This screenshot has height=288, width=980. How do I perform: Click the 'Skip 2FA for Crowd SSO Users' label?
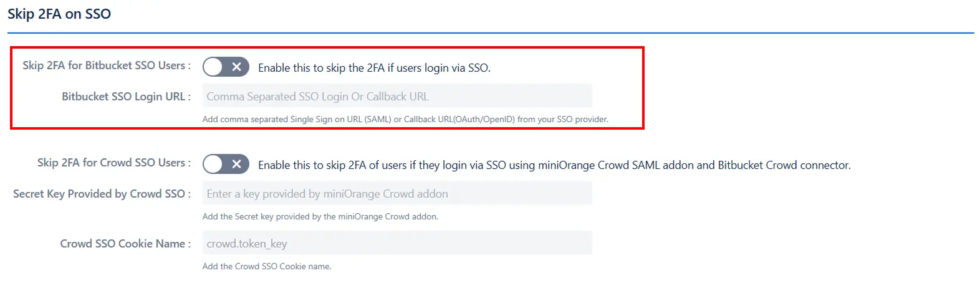(114, 163)
